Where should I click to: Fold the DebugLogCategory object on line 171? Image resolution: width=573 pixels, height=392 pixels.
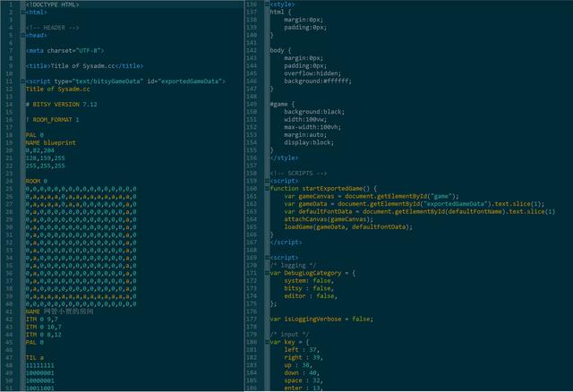coord(267,273)
